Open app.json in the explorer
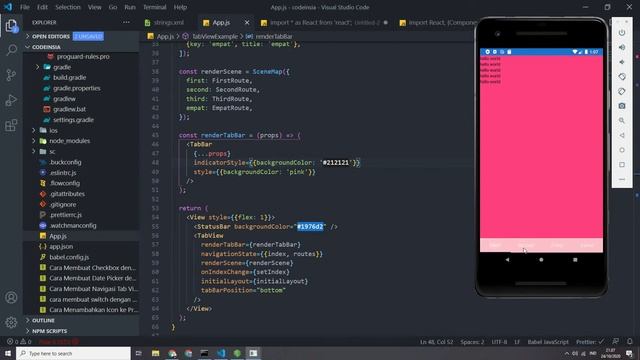 point(61,247)
